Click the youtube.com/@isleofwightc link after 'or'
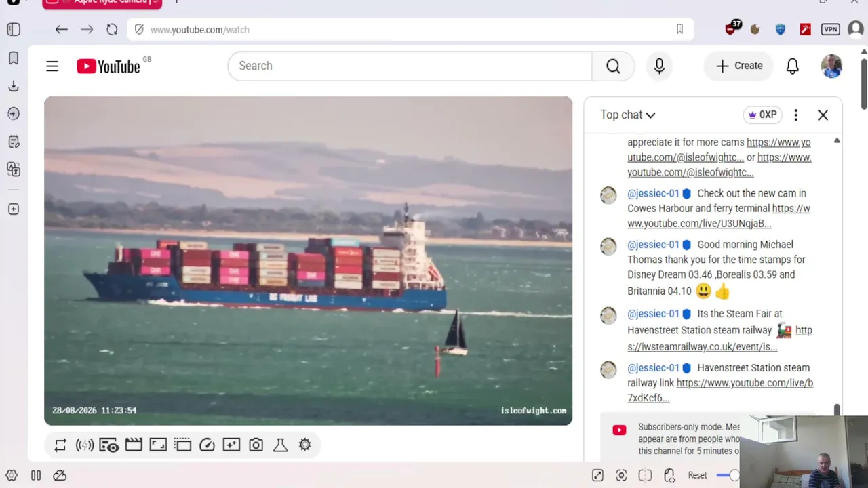The height and width of the screenshot is (488, 868). coord(719,165)
